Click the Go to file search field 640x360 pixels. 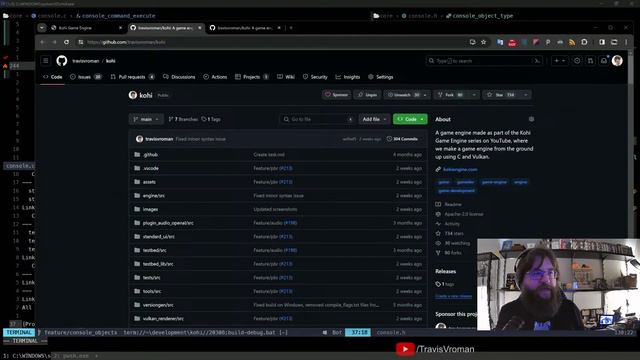click(x=317, y=119)
